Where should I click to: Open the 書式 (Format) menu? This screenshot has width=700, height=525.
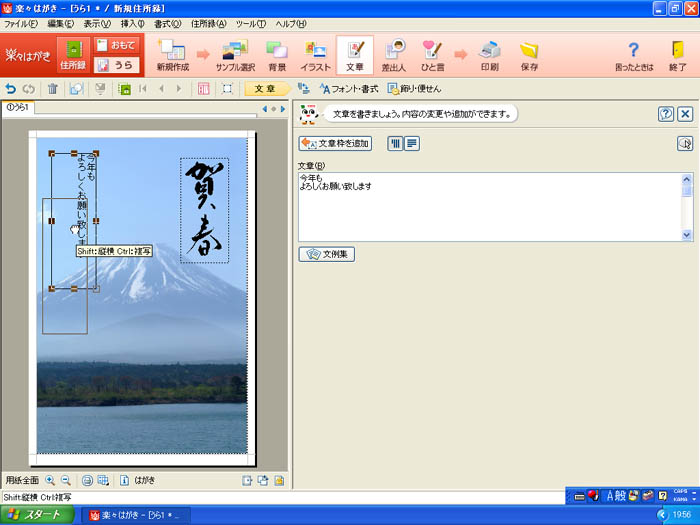pyautogui.click(x=167, y=23)
